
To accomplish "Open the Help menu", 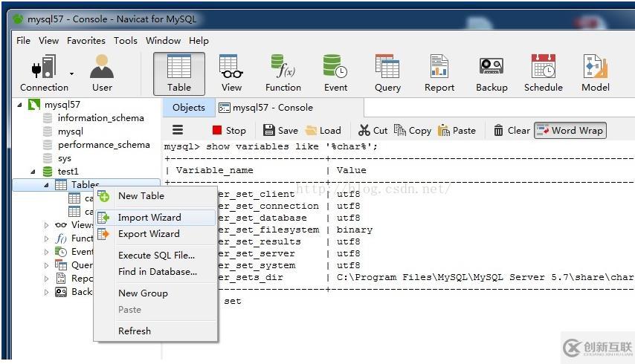I will [x=199, y=41].
